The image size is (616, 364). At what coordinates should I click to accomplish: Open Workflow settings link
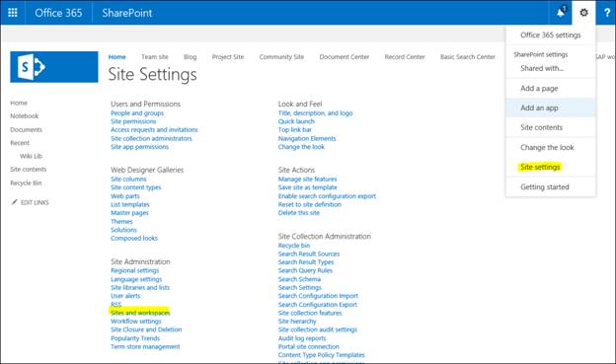(136, 322)
